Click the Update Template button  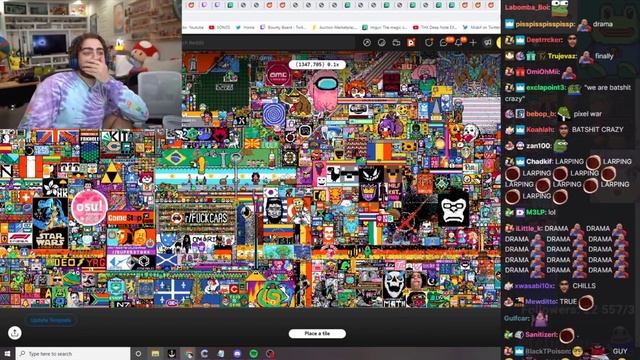(51, 320)
